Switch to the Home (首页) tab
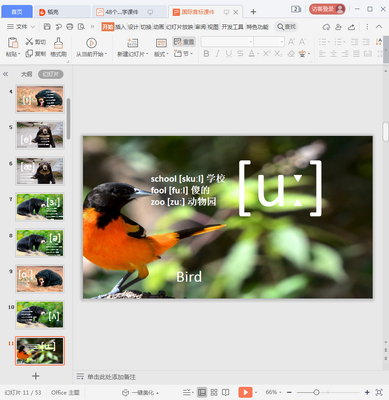This screenshot has height=400, width=389. click(17, 12)
